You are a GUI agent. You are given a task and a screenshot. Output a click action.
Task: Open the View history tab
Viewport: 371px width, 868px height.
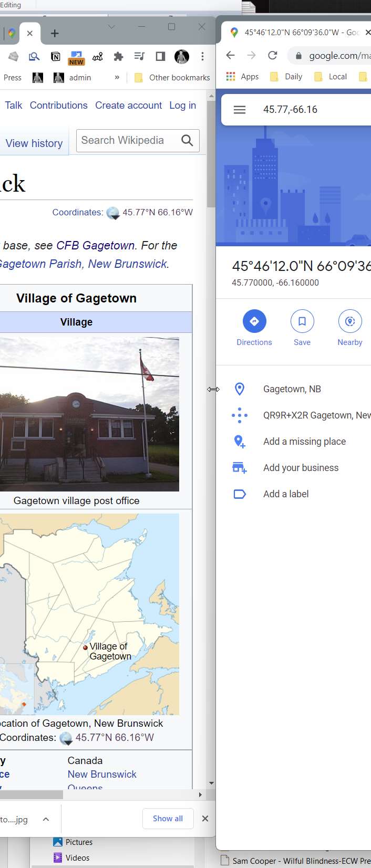tap(34, 143)
